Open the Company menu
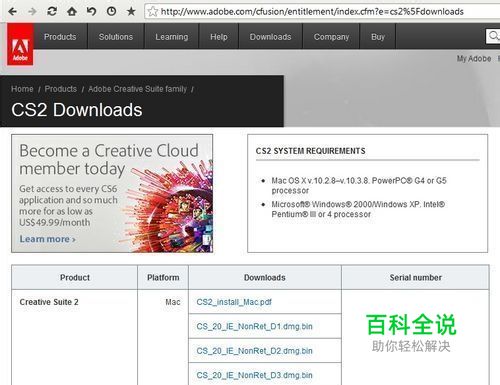500x385 pixels. click(x=331, y=37)
